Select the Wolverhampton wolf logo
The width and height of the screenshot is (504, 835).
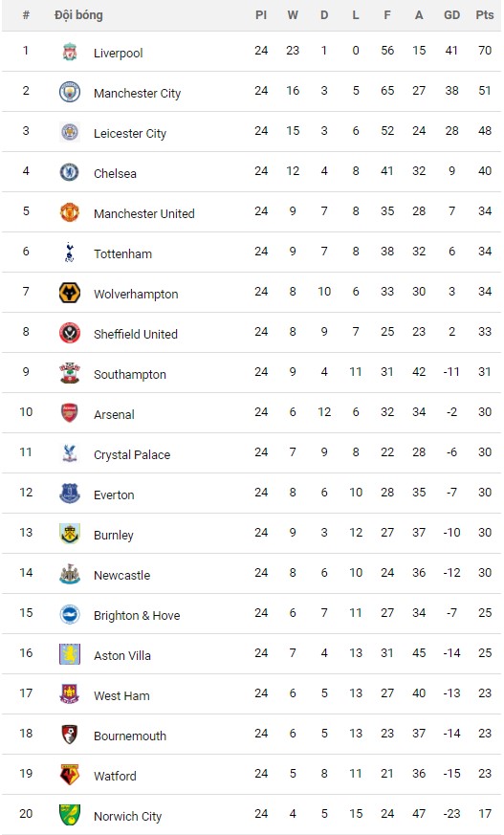[x=70, y=293]
